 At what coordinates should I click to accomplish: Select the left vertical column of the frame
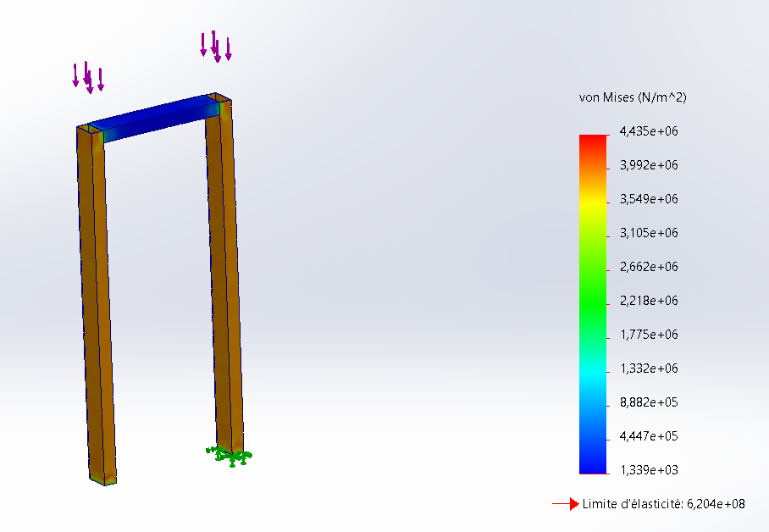pyautogui.click(x=96, y=305)
